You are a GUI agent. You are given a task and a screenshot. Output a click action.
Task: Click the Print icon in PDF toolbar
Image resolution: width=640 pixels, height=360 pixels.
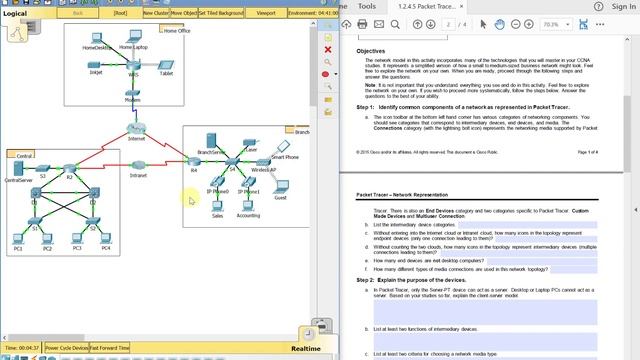[362, 24]
